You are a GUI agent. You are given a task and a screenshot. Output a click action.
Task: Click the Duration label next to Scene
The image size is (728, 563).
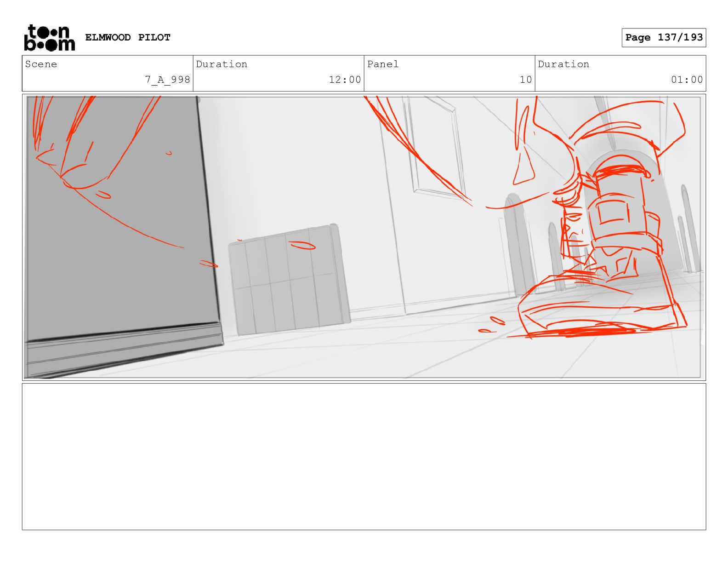222,64
